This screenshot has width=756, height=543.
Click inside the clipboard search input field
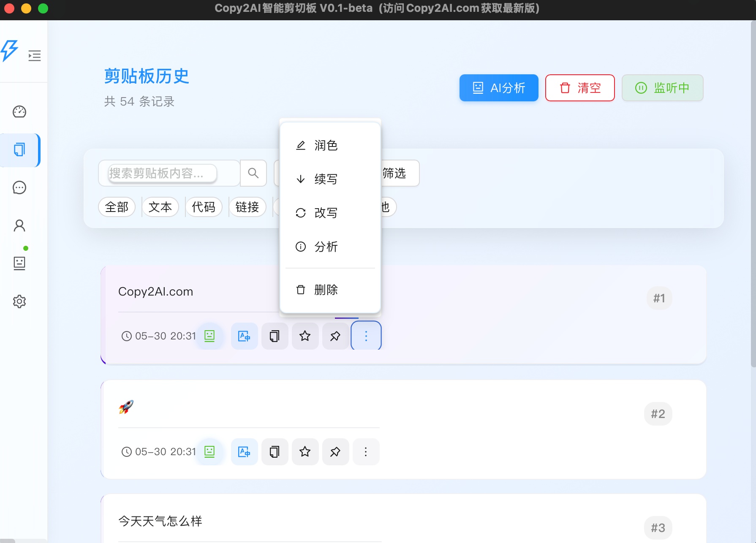(168, 173)
